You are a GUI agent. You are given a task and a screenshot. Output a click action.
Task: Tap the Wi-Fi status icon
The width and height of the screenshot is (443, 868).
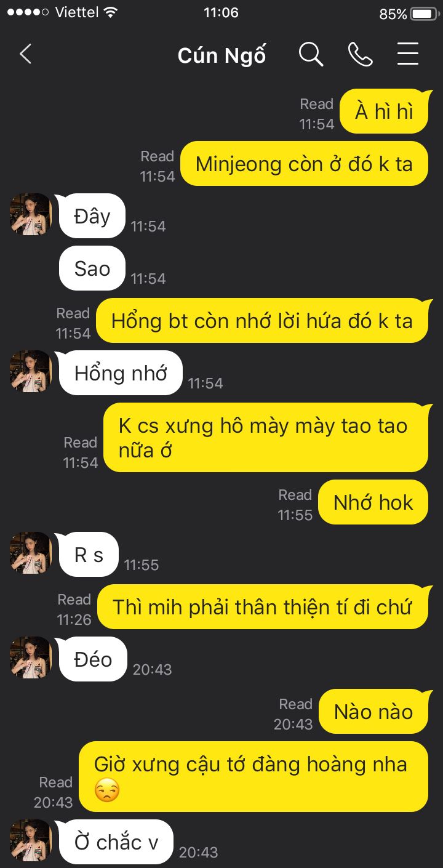point(111,12)
